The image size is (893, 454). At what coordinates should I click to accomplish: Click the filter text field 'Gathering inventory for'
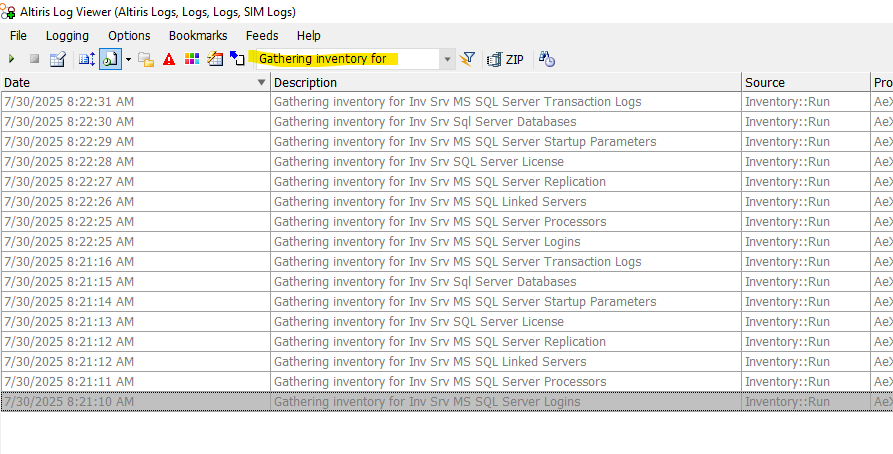348,59
